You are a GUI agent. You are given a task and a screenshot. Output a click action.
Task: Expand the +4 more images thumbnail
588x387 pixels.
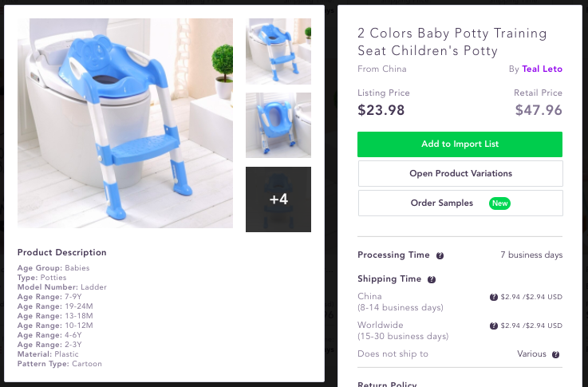coord(278,199)
